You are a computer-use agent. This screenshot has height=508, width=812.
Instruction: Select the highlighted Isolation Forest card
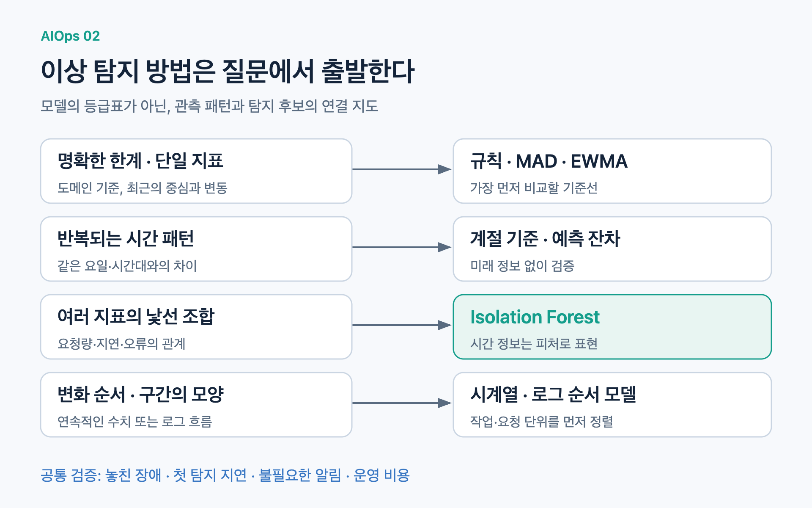pyautogui.click(x=612, y=327)
